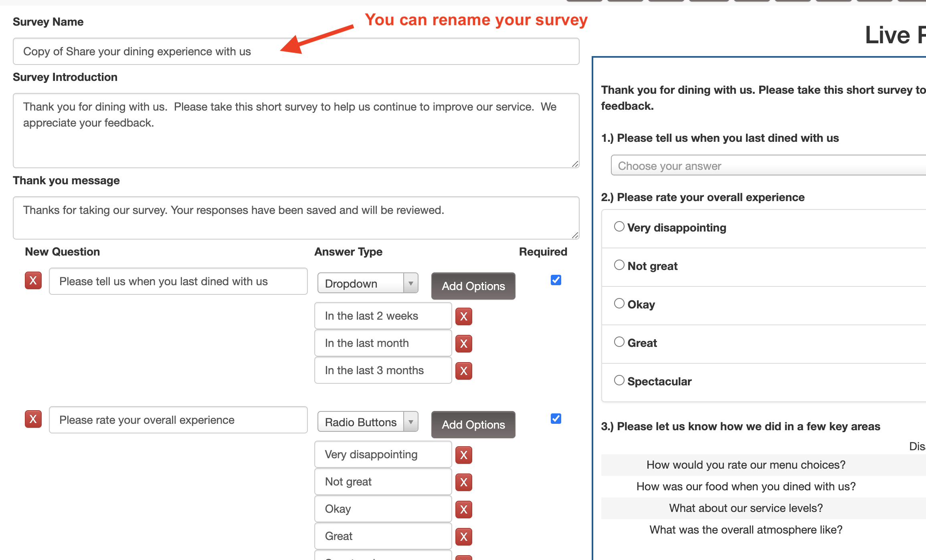Select the 'Spectacular' radio button in preview
The height and width of the screenshot is (560, 926).
619,380
